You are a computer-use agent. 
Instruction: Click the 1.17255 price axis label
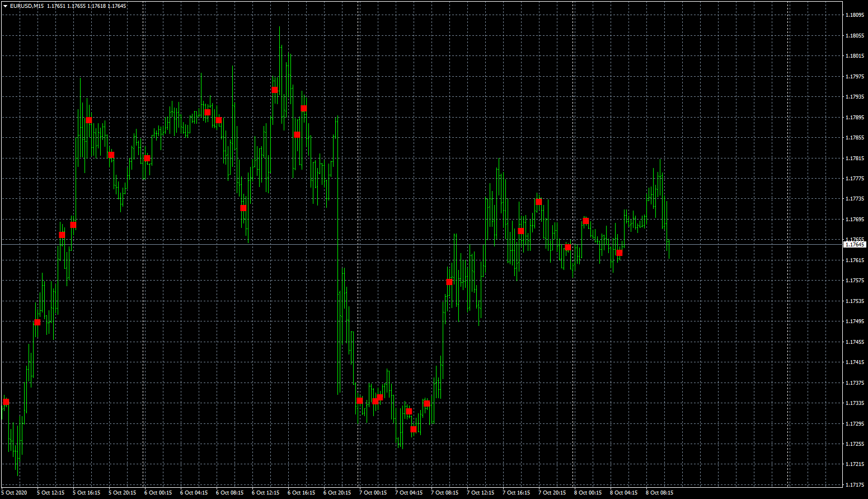click(855, 444)
